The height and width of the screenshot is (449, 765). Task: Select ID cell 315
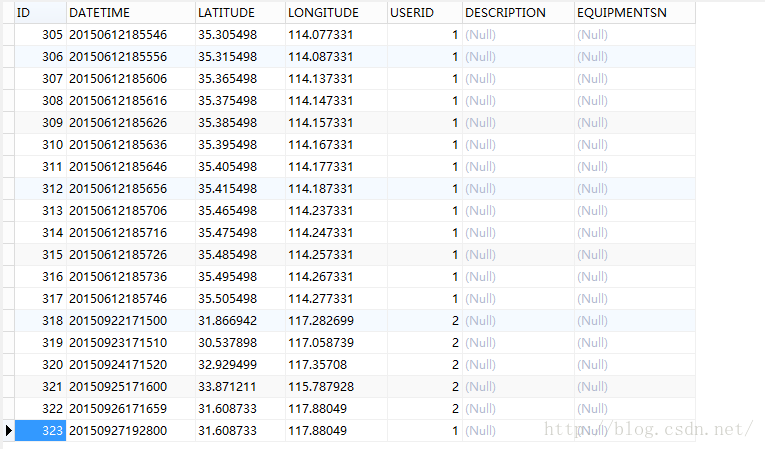(40, 254)
